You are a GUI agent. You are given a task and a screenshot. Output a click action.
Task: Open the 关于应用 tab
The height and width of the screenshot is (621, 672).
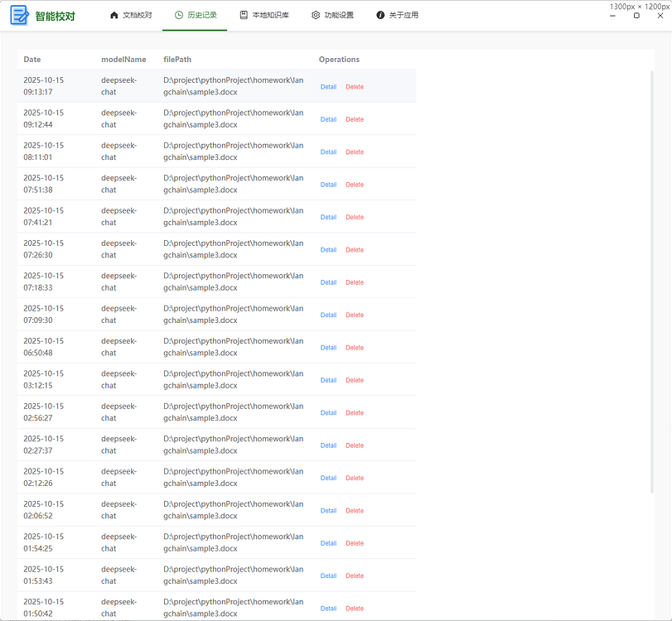tap(397, 16)
